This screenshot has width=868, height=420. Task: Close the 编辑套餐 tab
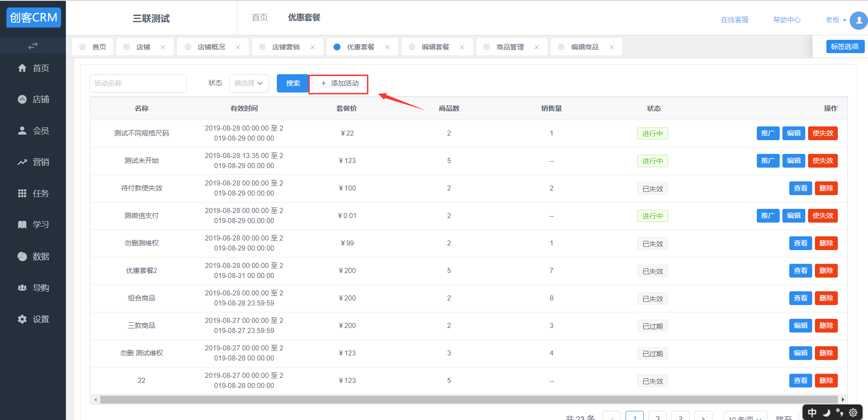462,47
